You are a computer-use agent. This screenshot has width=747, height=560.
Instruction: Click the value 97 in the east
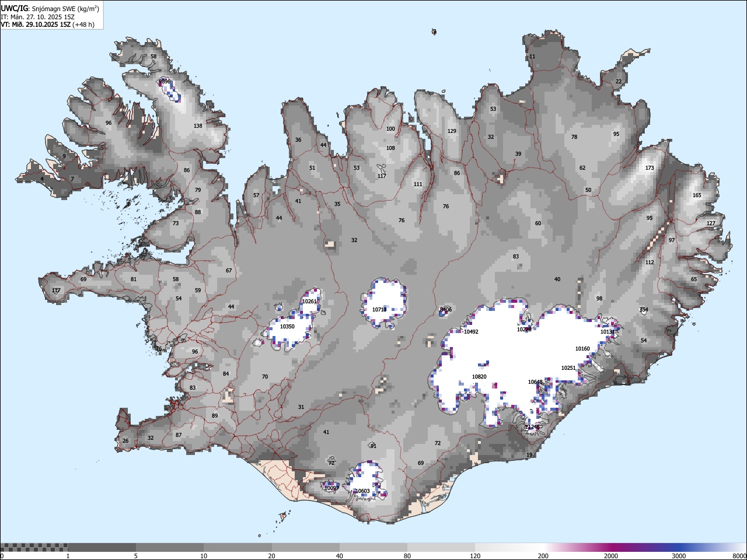point(672,240)
